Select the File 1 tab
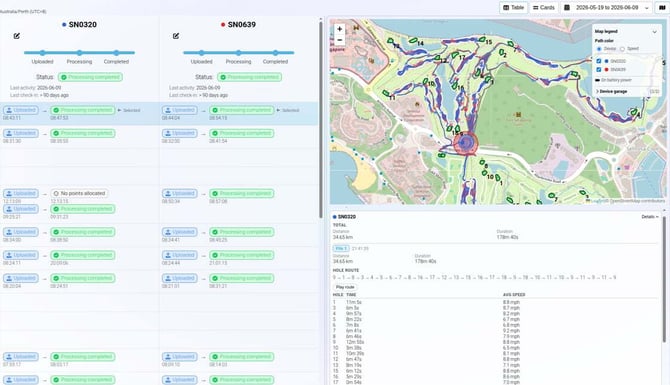Screen dimensions: 670x385 tap(341, 248)
